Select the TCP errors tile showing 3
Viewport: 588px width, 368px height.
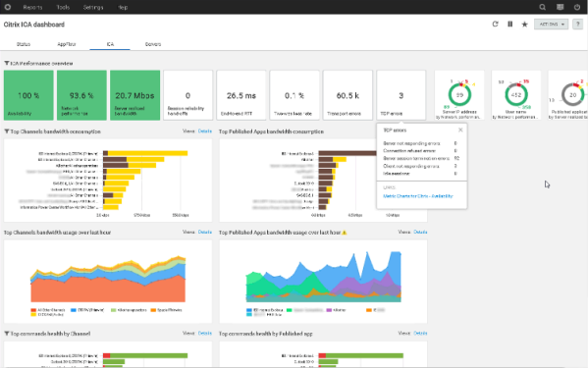(x=401, y=95)
